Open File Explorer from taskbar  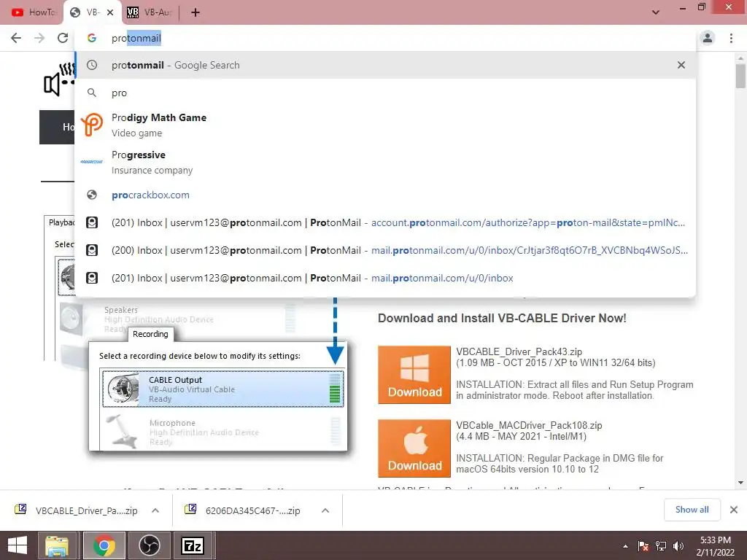pyautogui.click(x=57, y=545)
